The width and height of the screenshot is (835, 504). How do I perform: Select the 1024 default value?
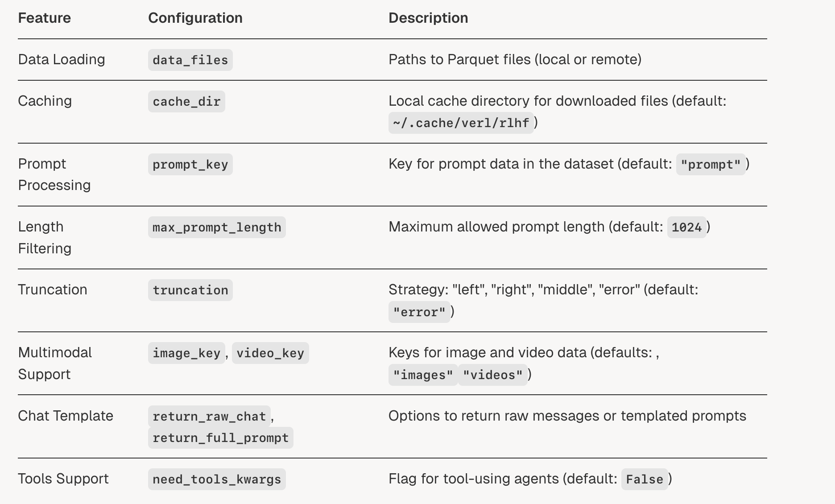click(x=687, y=227)
